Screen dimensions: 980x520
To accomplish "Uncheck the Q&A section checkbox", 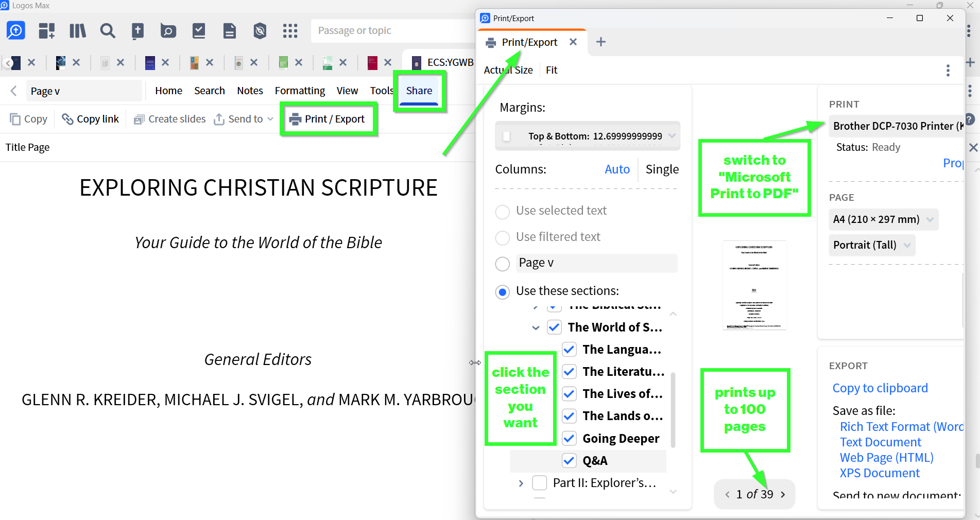I will point(569,461).
